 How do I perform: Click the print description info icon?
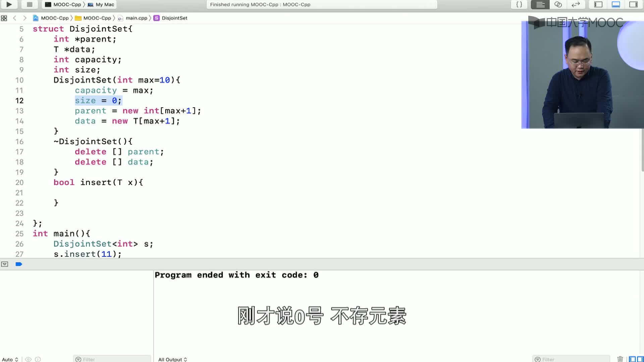[38, 359]
